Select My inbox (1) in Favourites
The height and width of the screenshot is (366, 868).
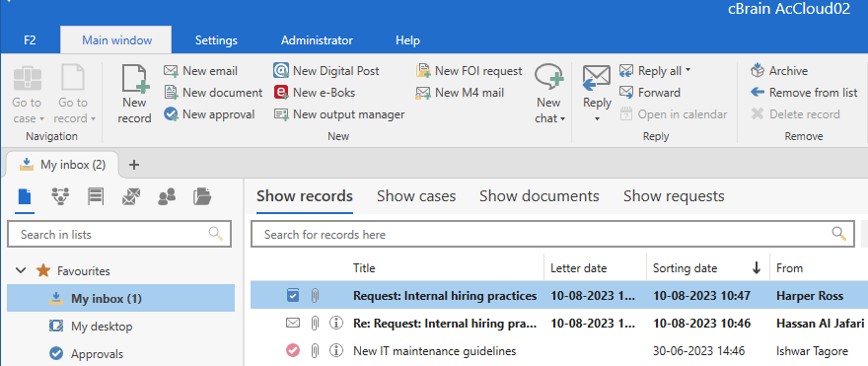(120, 299)
